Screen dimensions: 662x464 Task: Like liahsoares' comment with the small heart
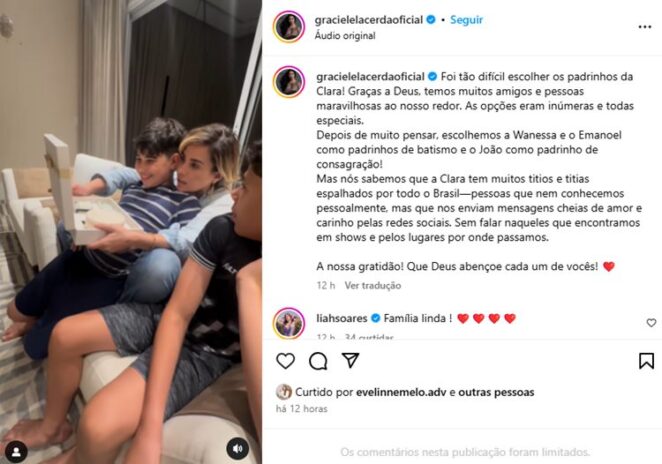[651, 323]
